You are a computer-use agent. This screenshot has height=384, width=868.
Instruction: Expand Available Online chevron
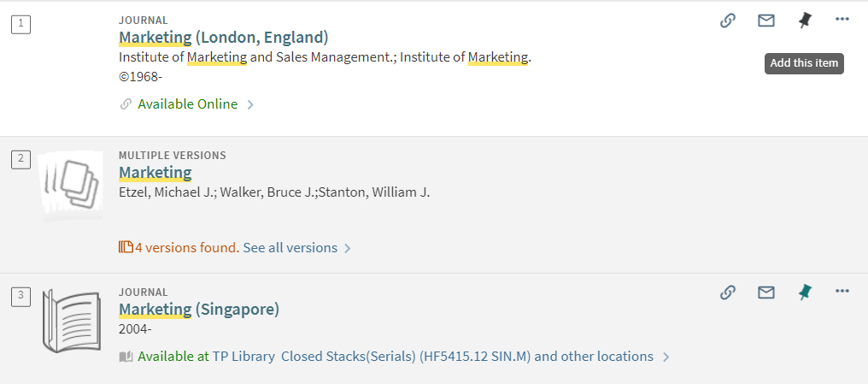(x=250, y=104)
